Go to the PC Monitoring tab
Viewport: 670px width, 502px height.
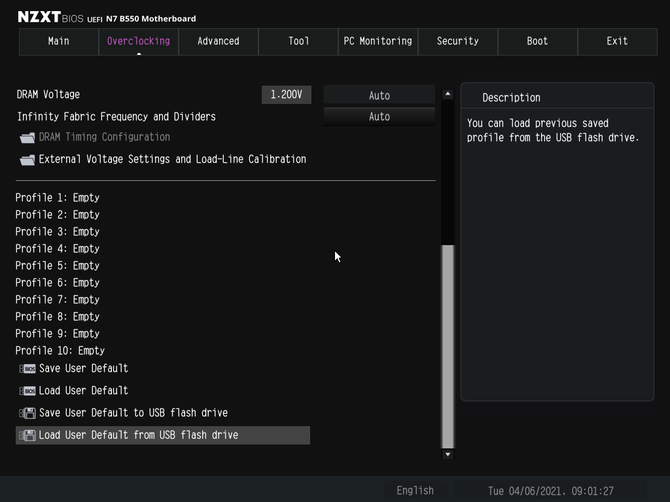(x=378, y=41)
